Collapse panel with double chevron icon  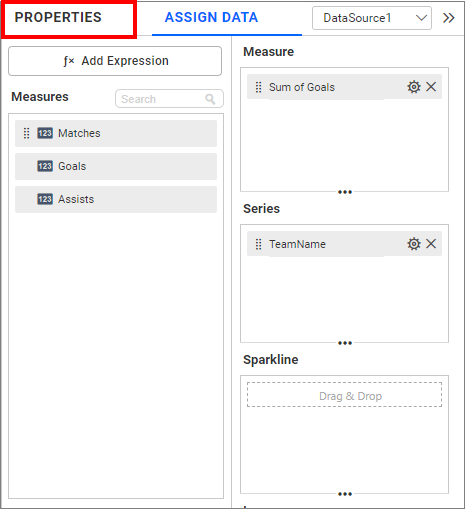tap(448, 18)
